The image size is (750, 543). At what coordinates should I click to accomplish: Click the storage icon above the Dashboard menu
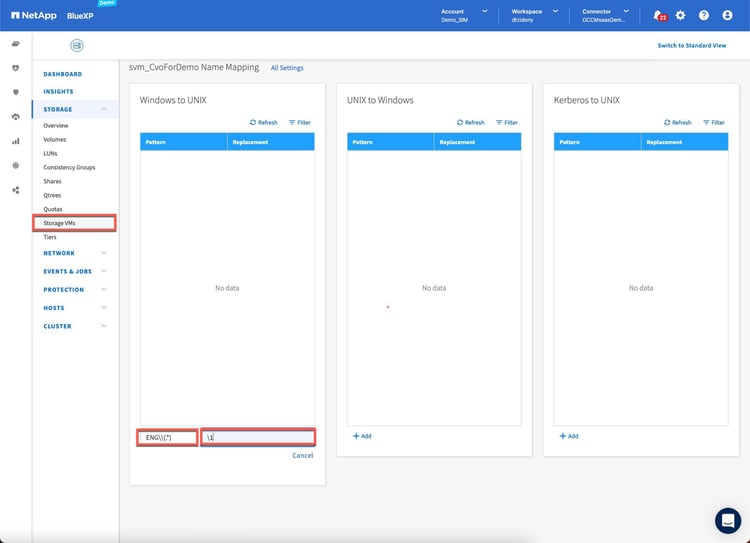(76, 46)
